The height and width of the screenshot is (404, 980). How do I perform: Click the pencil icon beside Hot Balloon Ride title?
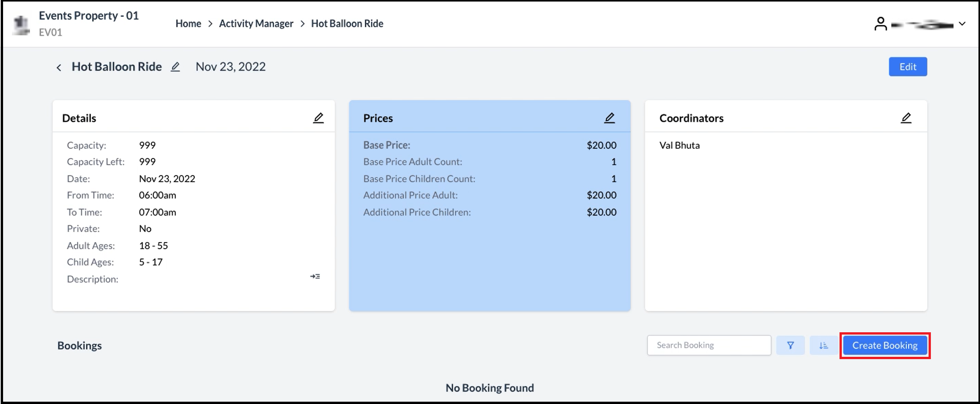(175, 67)
